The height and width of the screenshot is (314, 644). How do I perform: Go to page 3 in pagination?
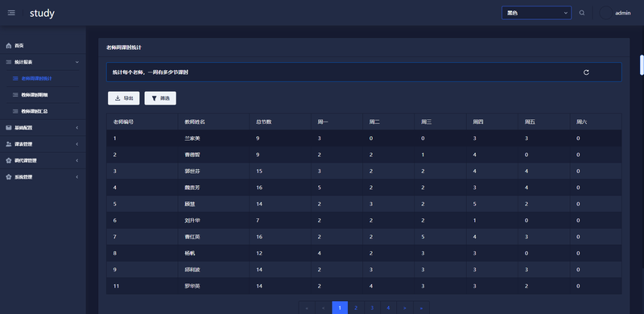pyautogui.click(x=372, y=308)
